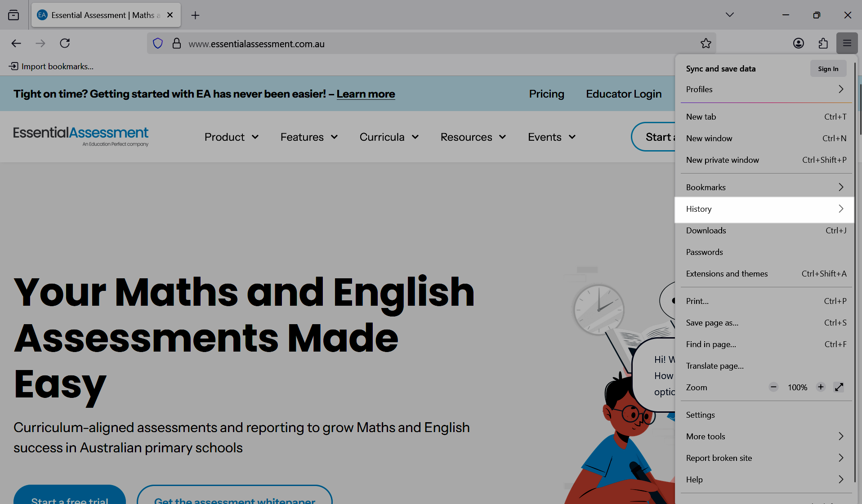Click the Sync and save data heading

coord(721,69)
